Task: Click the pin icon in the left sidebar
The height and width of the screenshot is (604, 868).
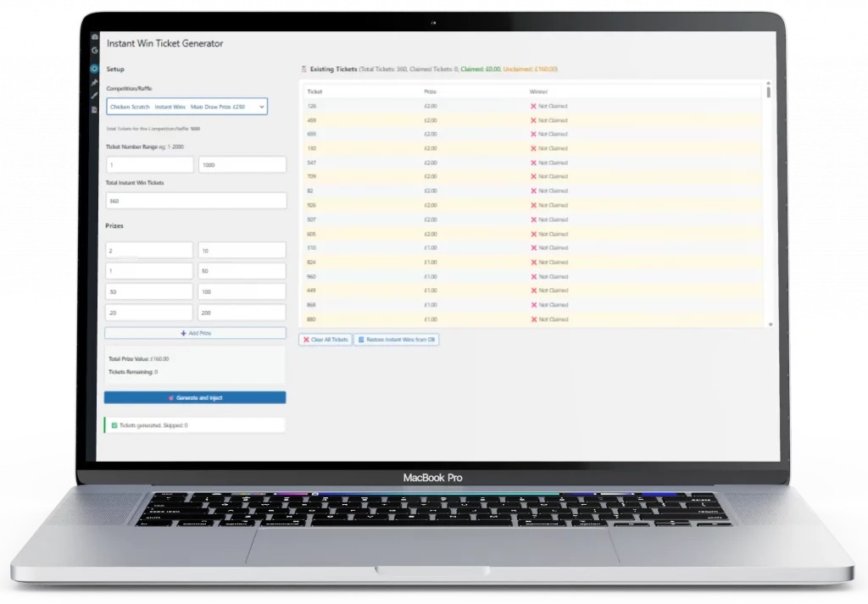Action: (x=95, y=82)
